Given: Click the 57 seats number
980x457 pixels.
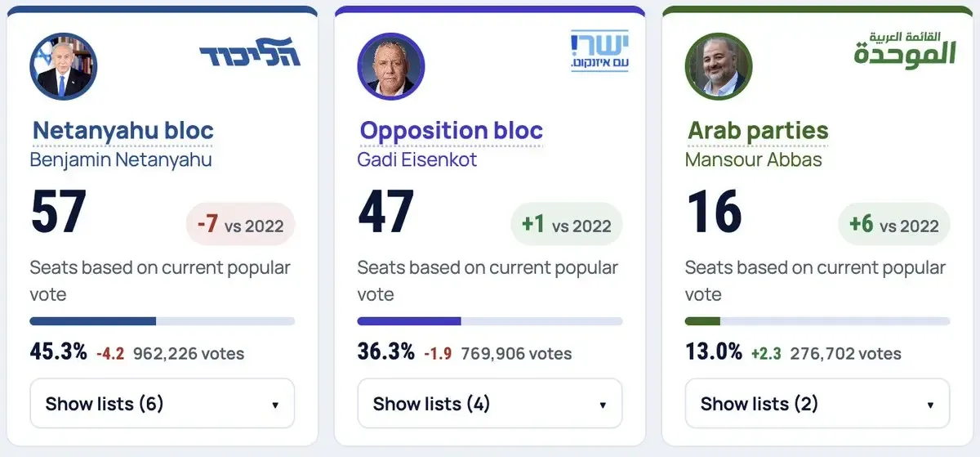Looking at the screenshot, I should click(58, 213).
